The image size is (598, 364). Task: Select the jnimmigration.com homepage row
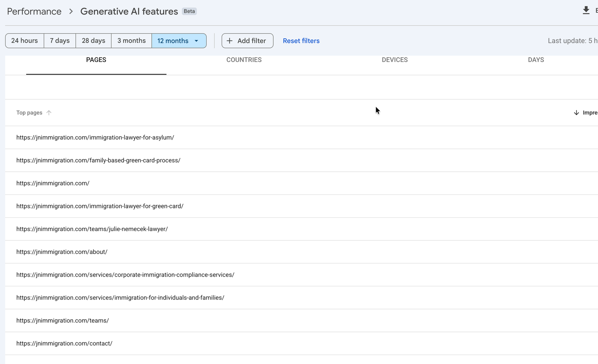click(x=302, y=183)
